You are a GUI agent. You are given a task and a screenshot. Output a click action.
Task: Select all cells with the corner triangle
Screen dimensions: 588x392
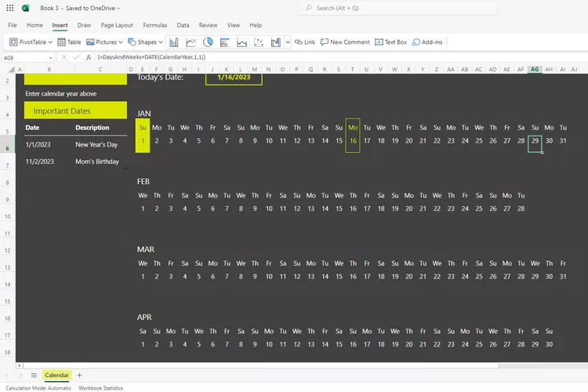click(11, 70)
